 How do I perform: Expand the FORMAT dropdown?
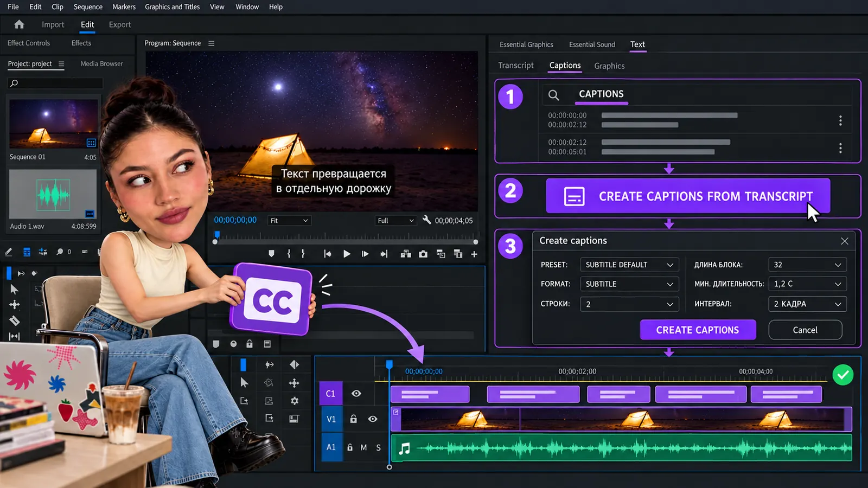[629, 284]
